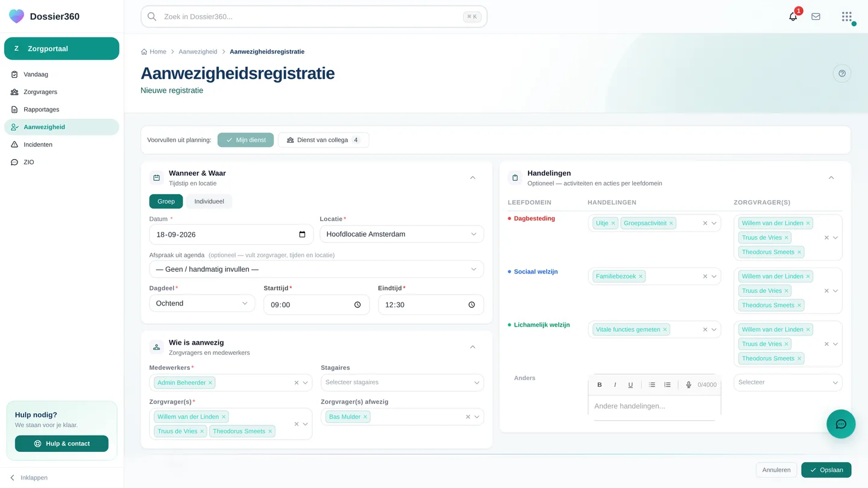Remove the Groepsactiviteit tag

point(671,224)
